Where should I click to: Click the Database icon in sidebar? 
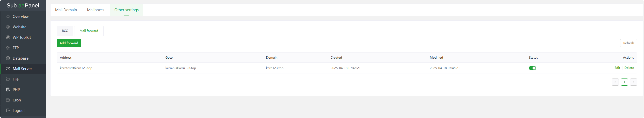[8, 58]
